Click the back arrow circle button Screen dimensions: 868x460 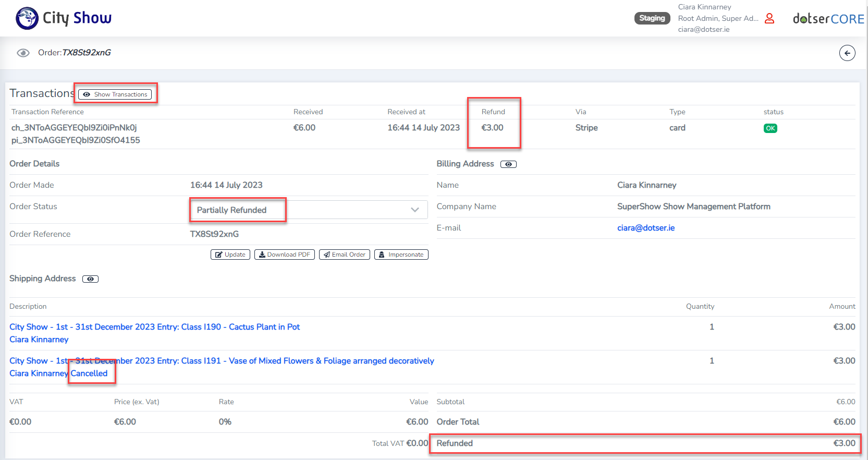pyautogui.click(x=847, y=53)
